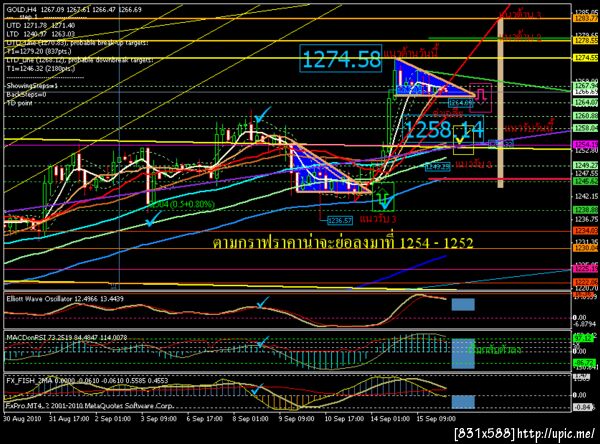The height and width of the screenshot is (444, 600).
Task: Click the small 1236.57 price tag
Action: (341, 220)
